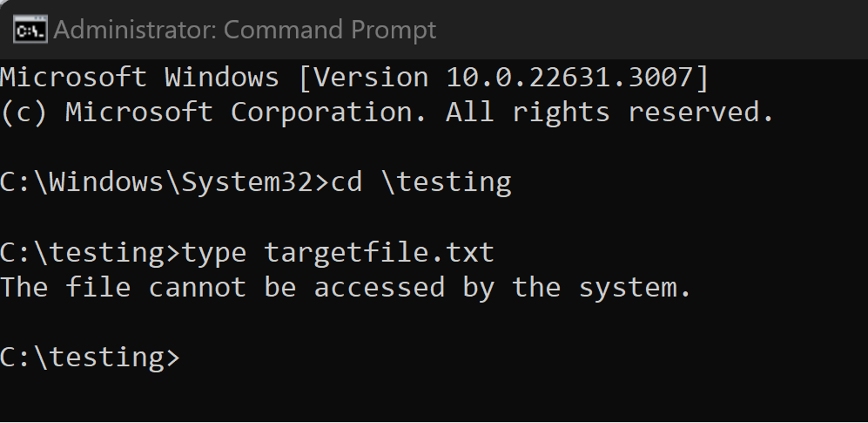Click the "Administrator: Command Prompt" window title
The width and height of the screenshot is (868, 423).
click(245, 30)
